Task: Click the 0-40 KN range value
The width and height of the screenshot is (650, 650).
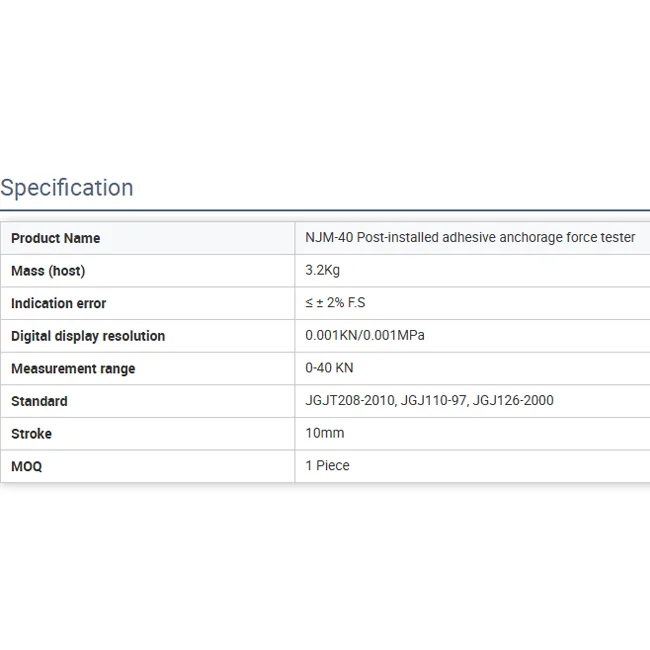Action: point(329,368)
